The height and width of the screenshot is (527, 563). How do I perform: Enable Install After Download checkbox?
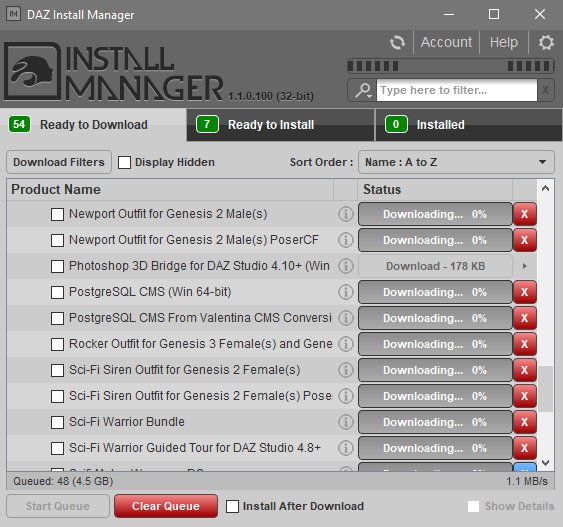click(x=232, y=507)
